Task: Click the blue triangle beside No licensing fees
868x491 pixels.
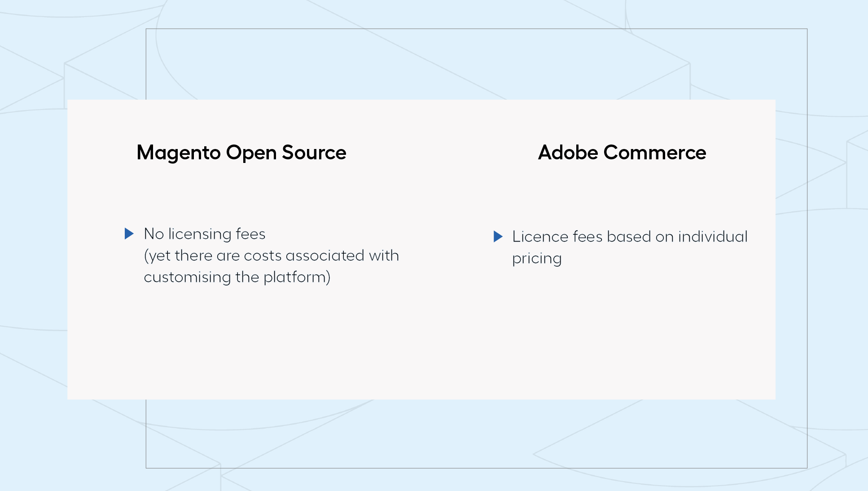Action: (129, 233)
